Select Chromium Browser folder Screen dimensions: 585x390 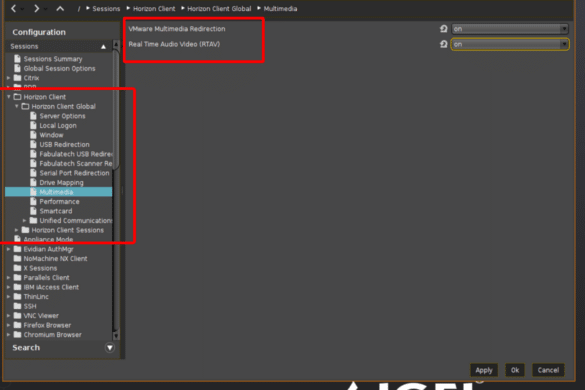(x=52, y=335)
